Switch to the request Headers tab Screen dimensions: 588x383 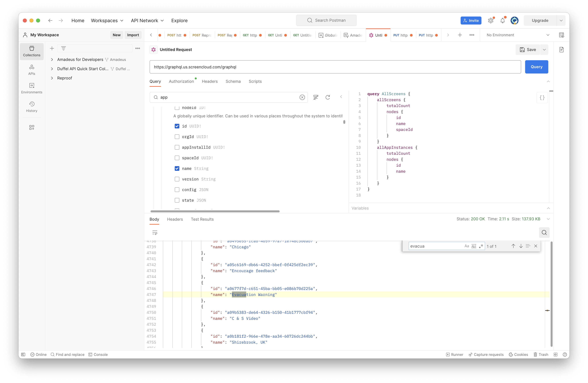[x=209, y=82]
